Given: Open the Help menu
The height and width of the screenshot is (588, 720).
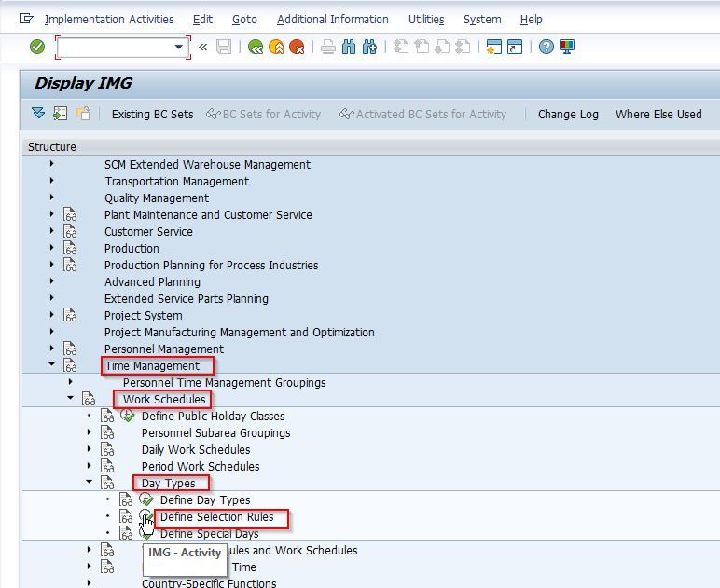Looking at the screenshot, I should (x=532, y=20).
